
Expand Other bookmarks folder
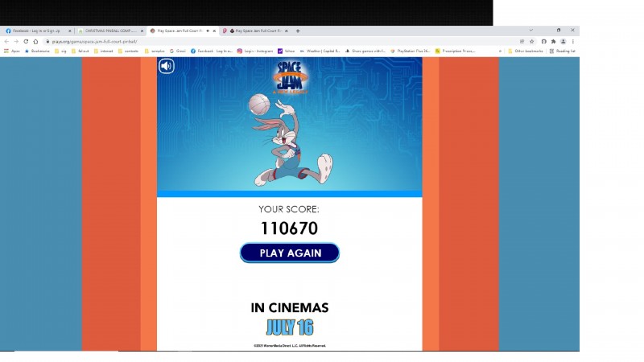tap(526, 51)
